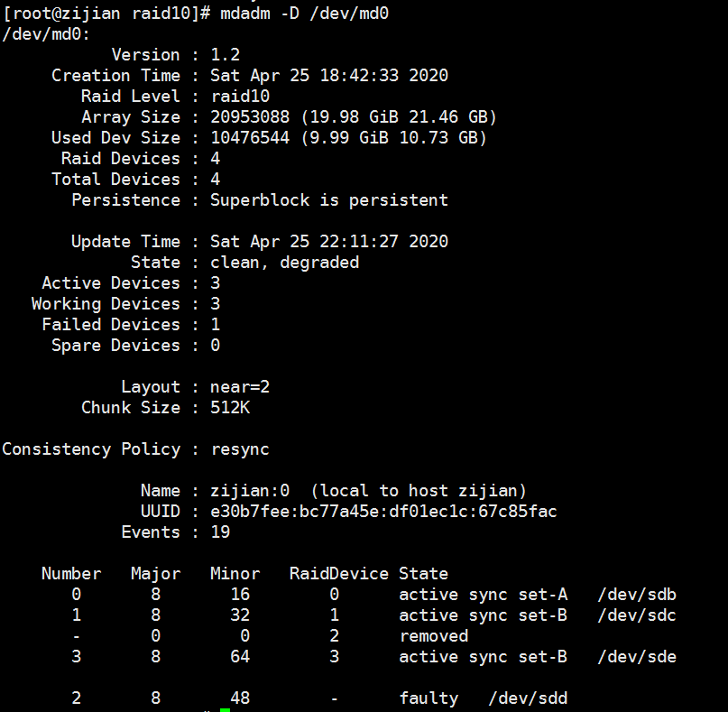Click the 'faulty' state entry
This screenshot has height=712, width=728.
click(429, 698)
